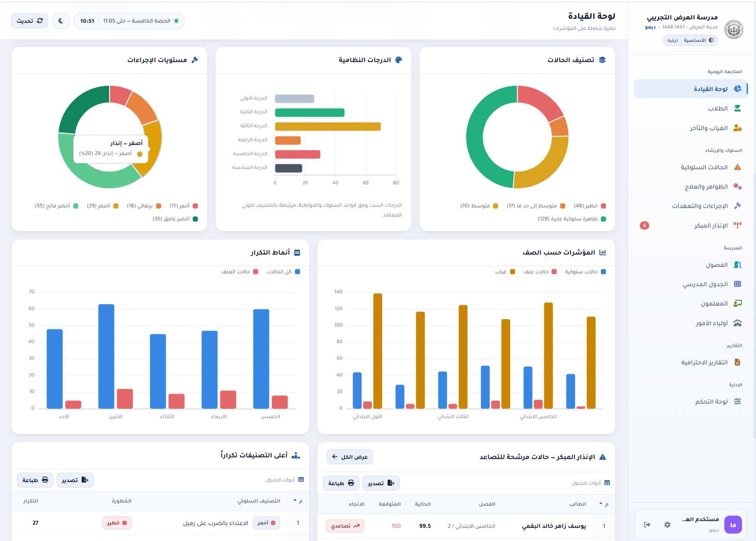Click the الظواهر والعلاج gears icon
The width and height of the screenshot is (756, 541).
click(x=737, y=186)
